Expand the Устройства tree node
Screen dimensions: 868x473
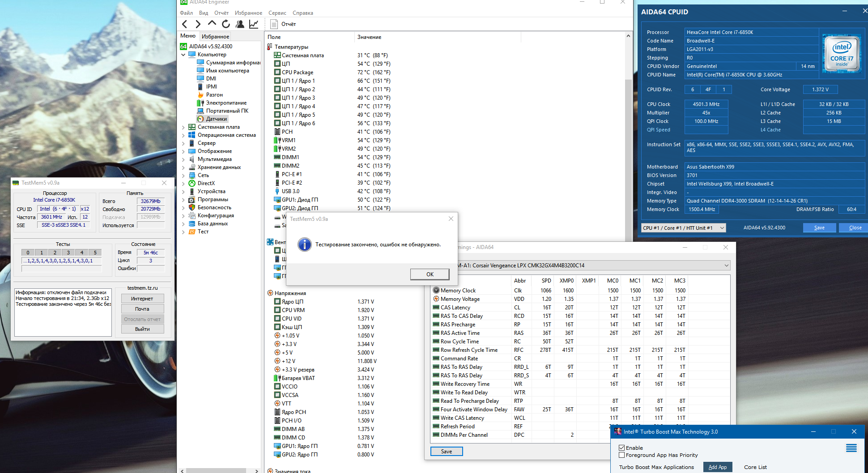point(183,191)
